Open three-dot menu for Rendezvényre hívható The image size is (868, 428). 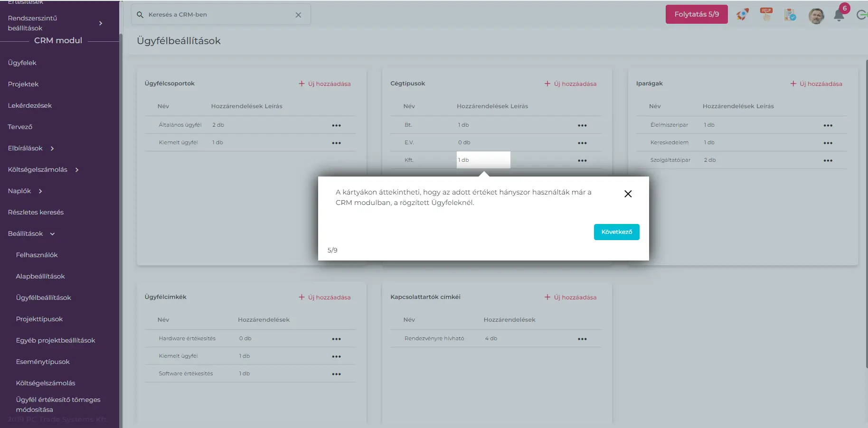[582, 339]
